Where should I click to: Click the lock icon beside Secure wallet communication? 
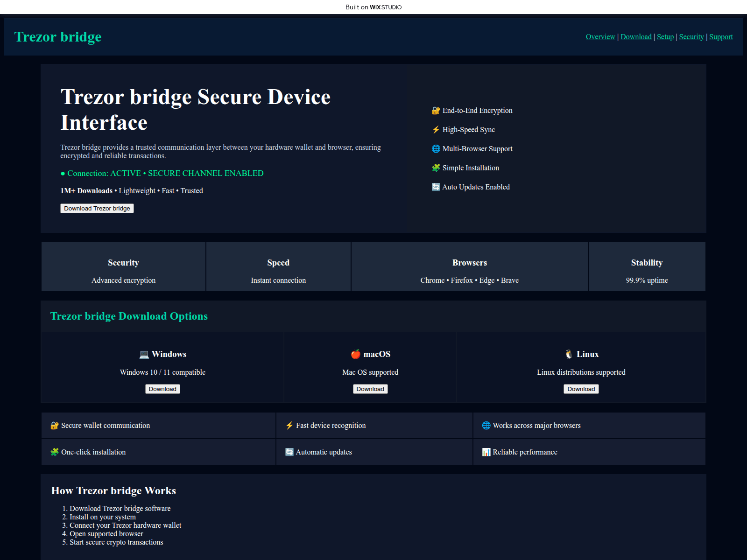point(55,426)
